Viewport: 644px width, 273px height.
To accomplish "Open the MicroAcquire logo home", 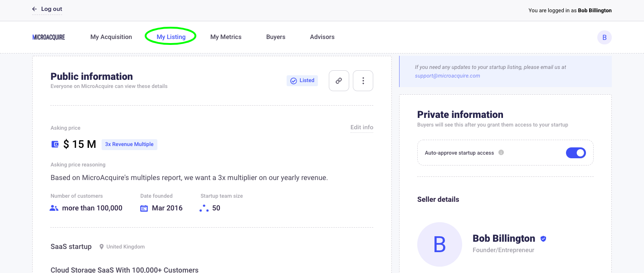I will [x=49, y=37].
